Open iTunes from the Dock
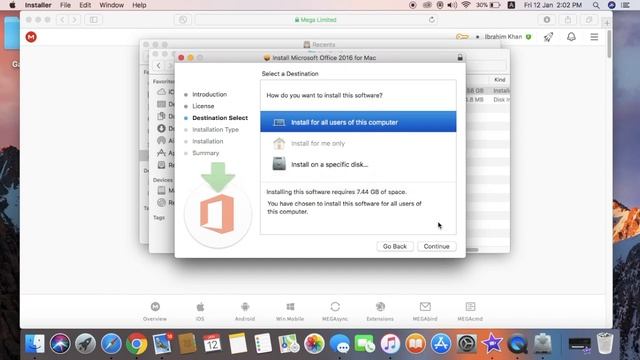The width and height of the screenshot is (640, 360). tap(390, 343)
